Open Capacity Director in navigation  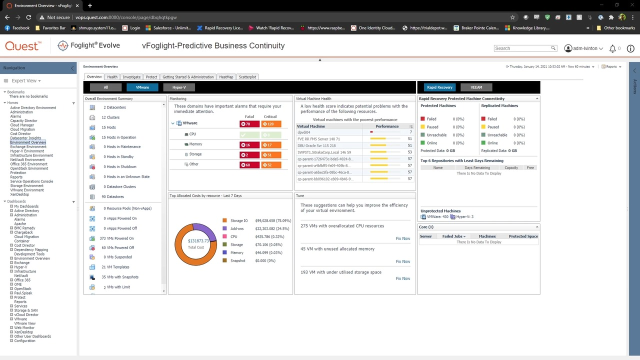pos(23,121)
